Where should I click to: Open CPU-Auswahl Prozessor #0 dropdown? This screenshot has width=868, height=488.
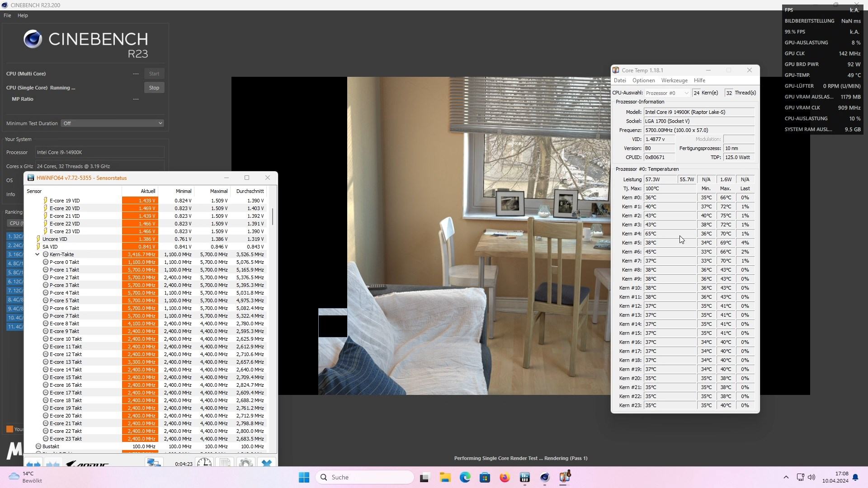(x=667, y=93)
